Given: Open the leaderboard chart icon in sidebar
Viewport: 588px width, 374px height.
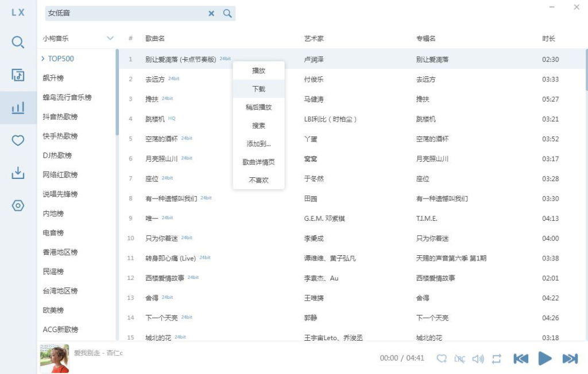Looking at the screenshot, I should [x=18, y=107].
